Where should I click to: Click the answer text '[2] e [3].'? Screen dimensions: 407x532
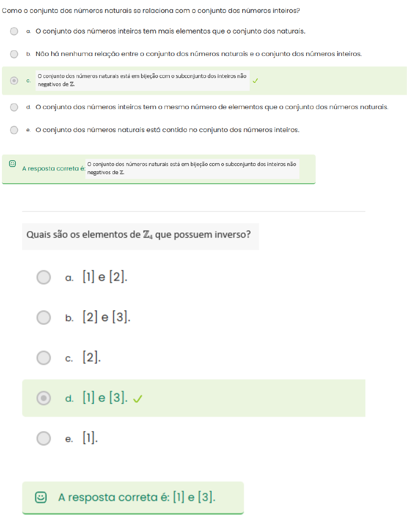[106, 317]
